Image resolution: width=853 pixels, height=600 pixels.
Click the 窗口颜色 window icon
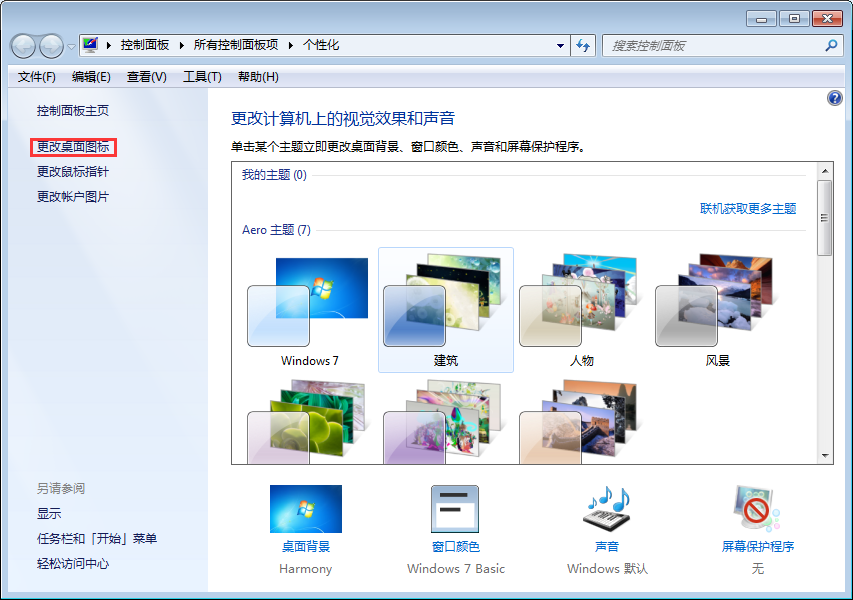[455, 509]
